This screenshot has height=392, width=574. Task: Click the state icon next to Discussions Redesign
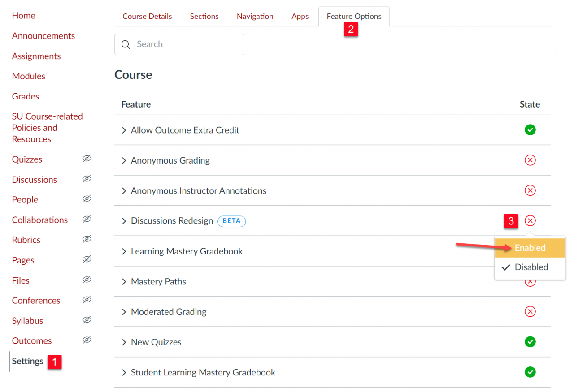[x=530, y=221]
